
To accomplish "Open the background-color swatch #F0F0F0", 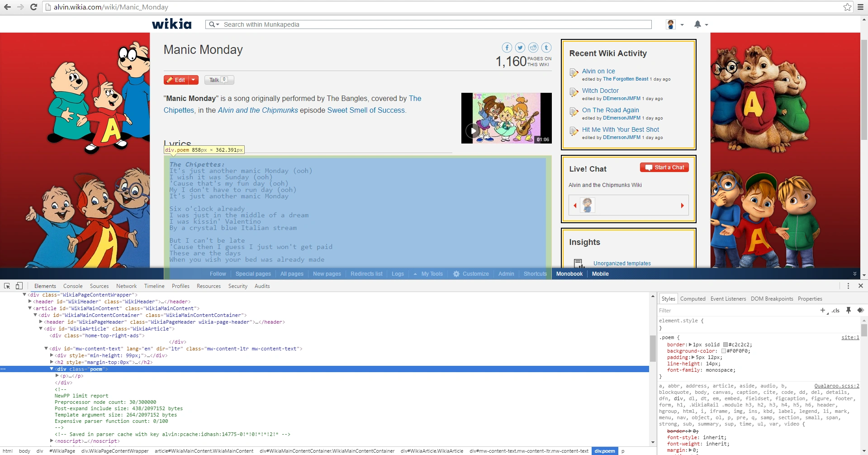I will pyautogui.click(x=724, y=351).
